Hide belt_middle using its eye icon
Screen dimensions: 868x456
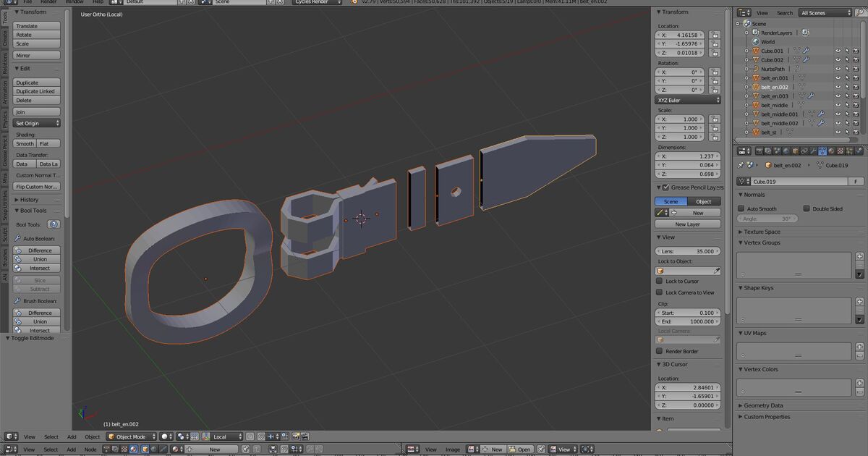pos(838,105)
